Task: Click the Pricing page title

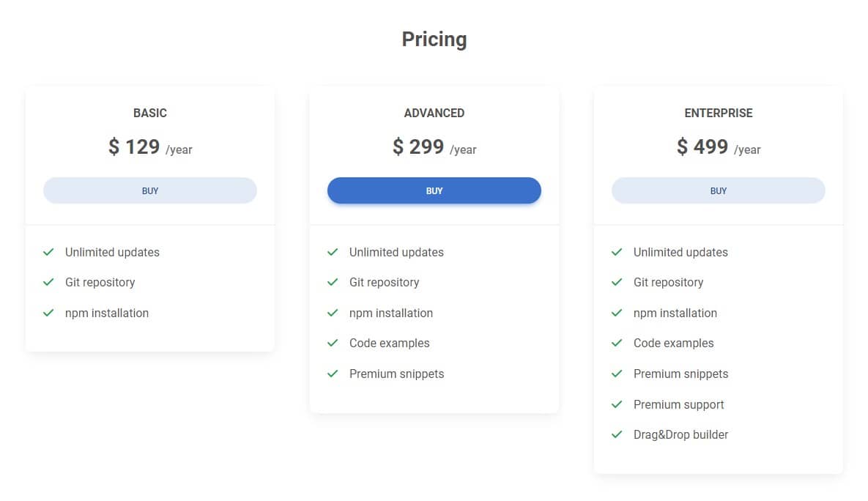Action: coord(434,39)
